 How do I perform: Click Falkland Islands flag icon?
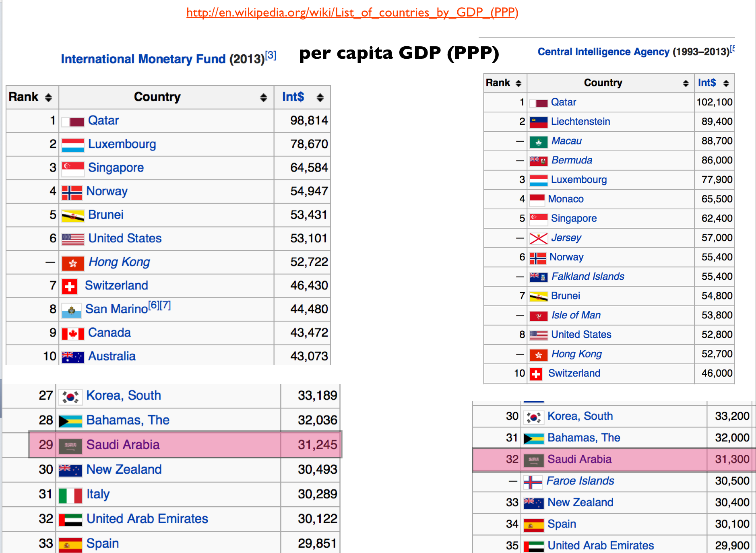[539, 277]
